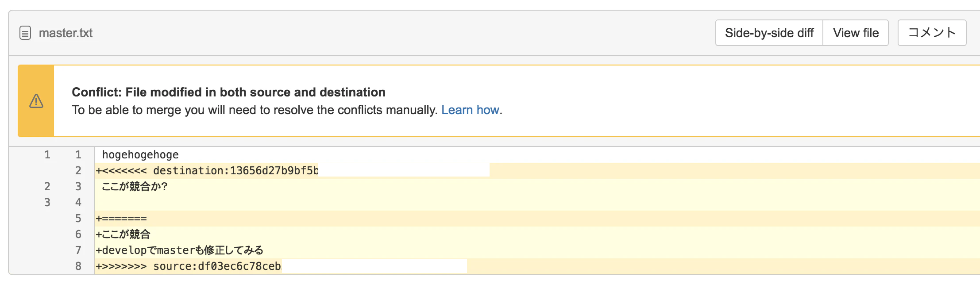Screen dimensions: 980x292
Task: Click the file document icon beside master.txt
Action: coord(25,33)
